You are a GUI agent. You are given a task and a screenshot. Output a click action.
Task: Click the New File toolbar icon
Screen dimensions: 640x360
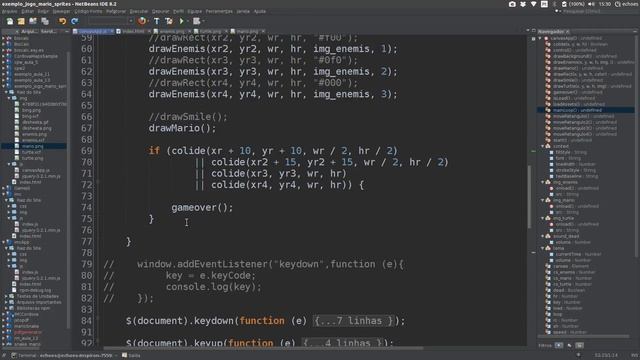pyautogui.click(x=10, y=21)
